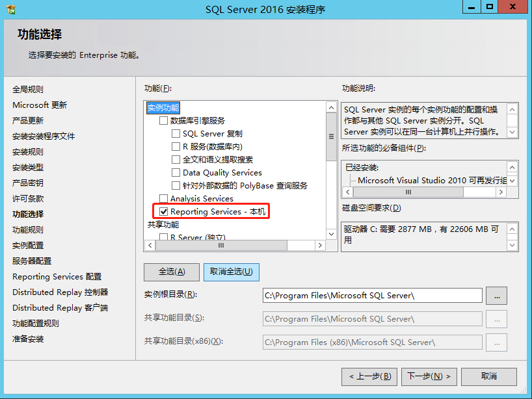Click the 安装规则 step in the sidebar
This screenshot has width=532, height=399.
tap(28, 152)
